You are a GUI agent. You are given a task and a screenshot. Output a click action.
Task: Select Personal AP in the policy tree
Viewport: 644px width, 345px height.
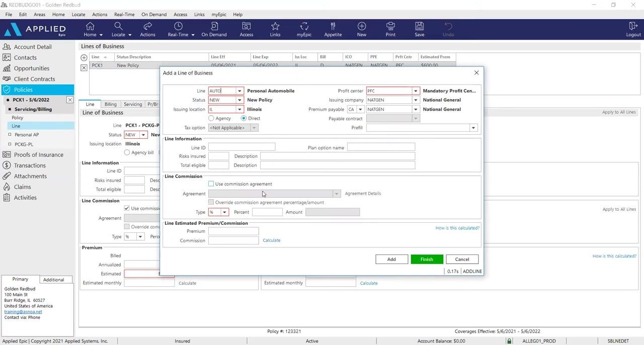[27, 135]
